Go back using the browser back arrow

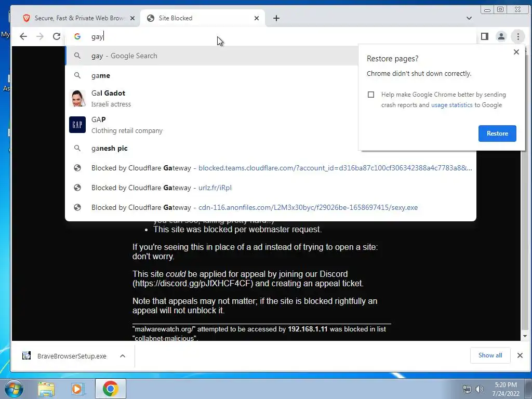[23, 36]
